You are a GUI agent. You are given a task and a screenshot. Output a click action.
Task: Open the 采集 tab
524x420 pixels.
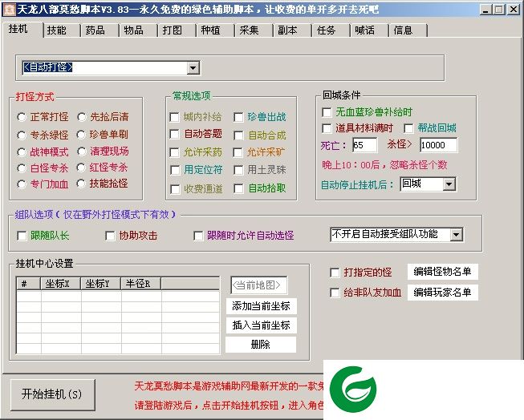(x=254, y=30)
